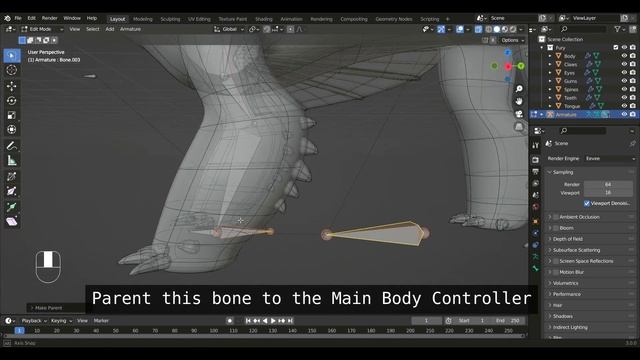The width and height of the screenshot is (640, 360).
Task: Click the outliner search field
Action: pos(584,29)
